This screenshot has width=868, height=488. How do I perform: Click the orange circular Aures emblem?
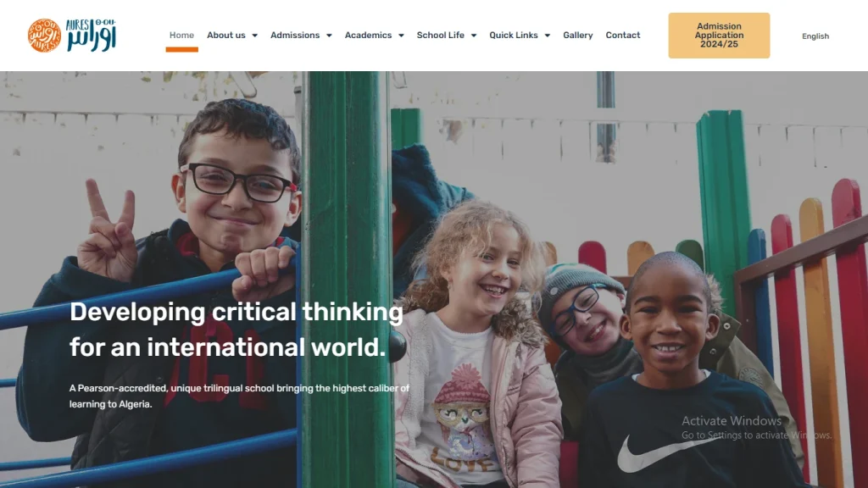[44, 36]
